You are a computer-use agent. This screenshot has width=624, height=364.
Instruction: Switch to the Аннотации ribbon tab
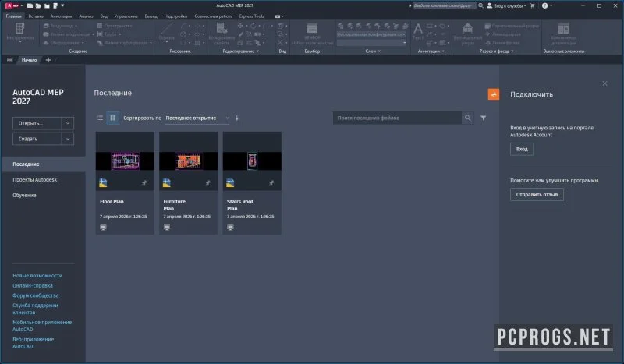(62, 16)
